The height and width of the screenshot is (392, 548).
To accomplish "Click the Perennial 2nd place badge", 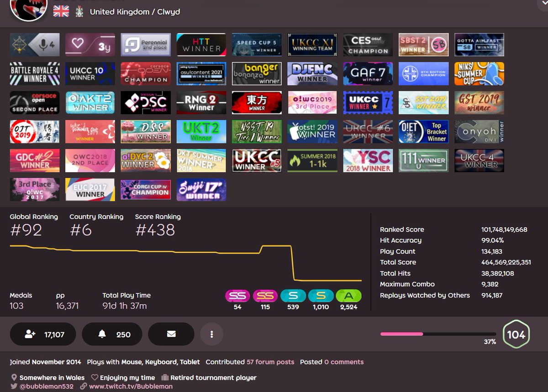I will [x=146, y=45].
